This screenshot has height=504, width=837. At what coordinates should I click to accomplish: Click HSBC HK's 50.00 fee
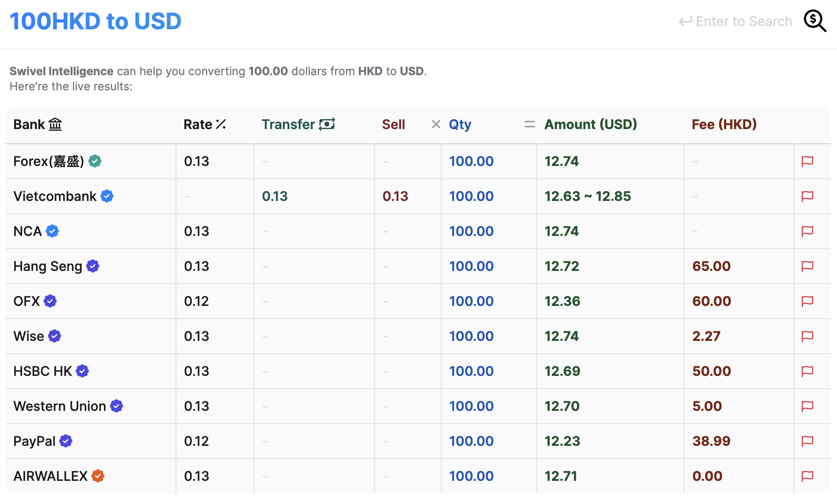click(x=712, y=371)
